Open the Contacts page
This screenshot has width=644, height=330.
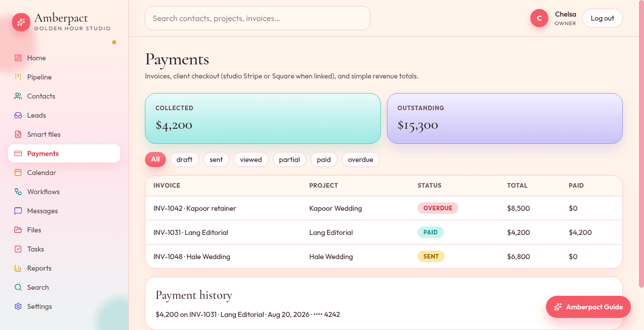64,96
